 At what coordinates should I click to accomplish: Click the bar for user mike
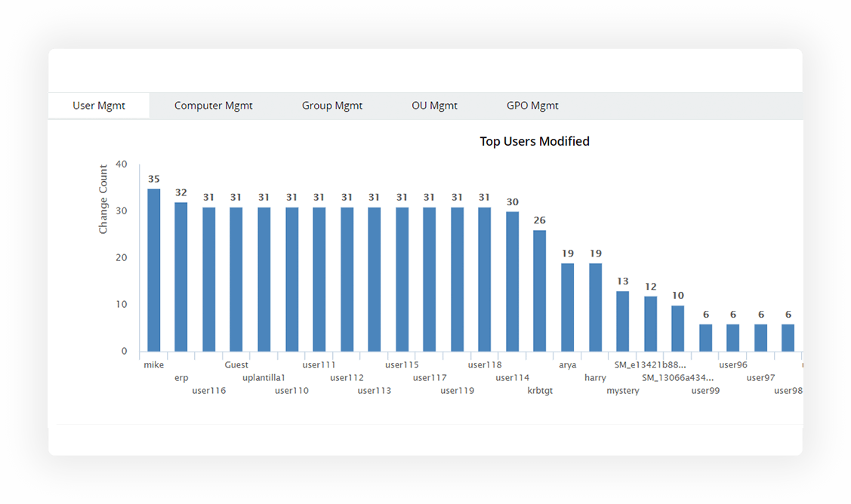[x=153, y=268]
